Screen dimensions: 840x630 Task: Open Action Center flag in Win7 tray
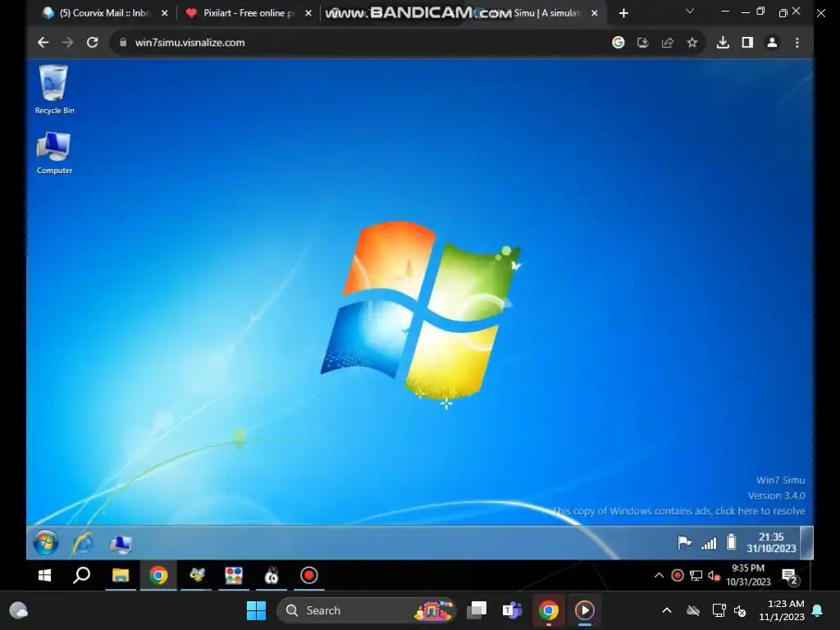coord(684,543)
